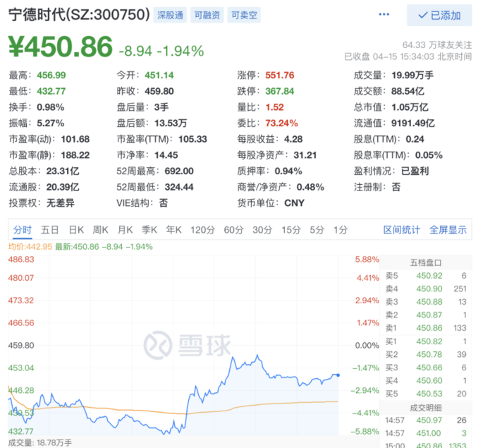The width and height of the screenshot is (483, 448).
Task: Open the 月K chart tab
Action: click(125, 230)
